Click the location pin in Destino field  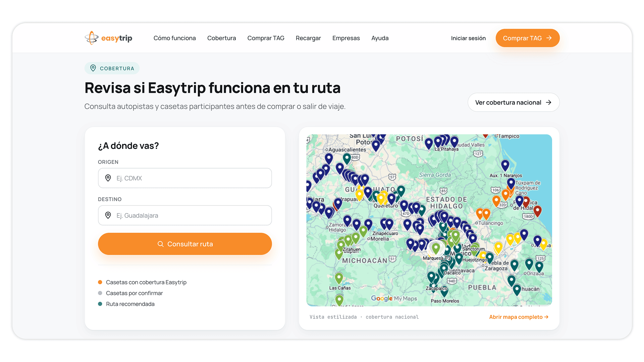[x=108, y=215]
